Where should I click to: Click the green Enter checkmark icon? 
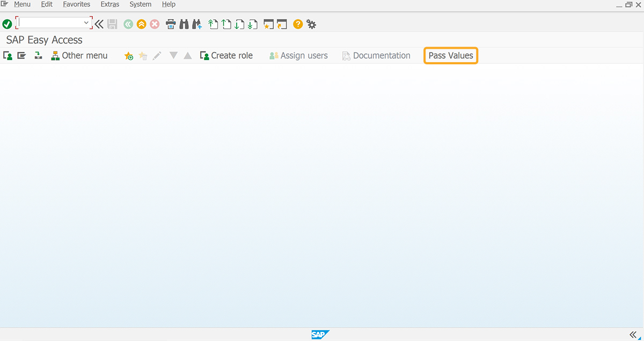pyautogui.click(x=7, y=24)
